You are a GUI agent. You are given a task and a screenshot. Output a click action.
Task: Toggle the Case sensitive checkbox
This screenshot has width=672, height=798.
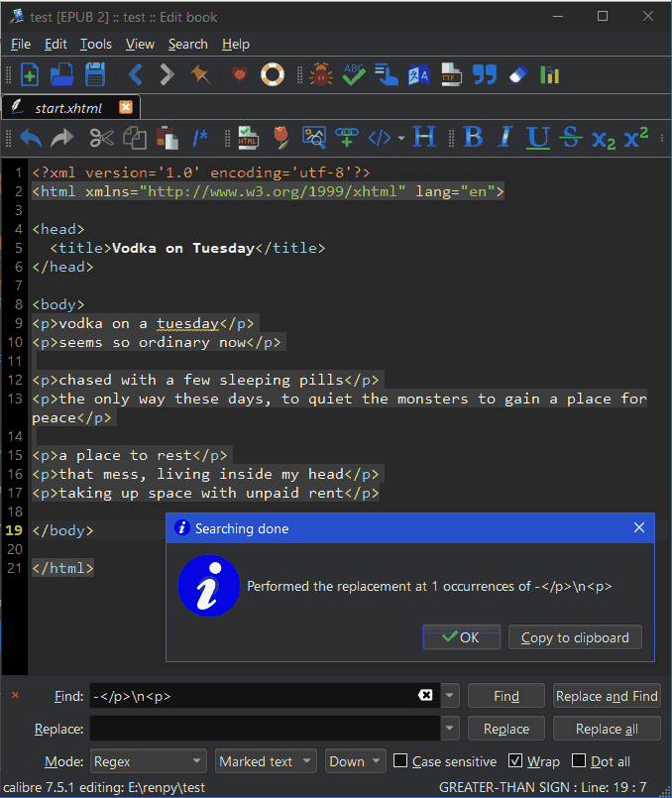400,761
